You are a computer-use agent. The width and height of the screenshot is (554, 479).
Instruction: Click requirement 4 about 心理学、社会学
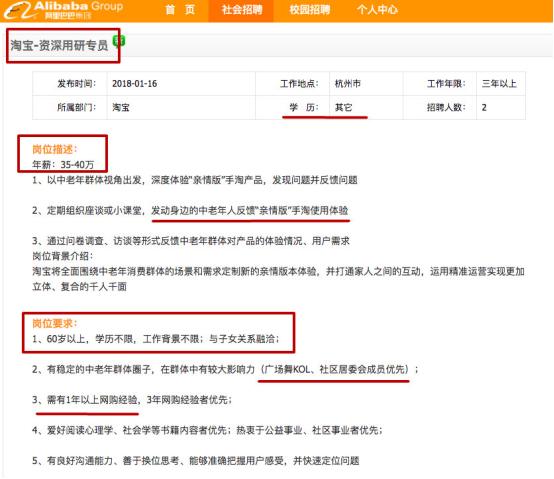point(207,430)
